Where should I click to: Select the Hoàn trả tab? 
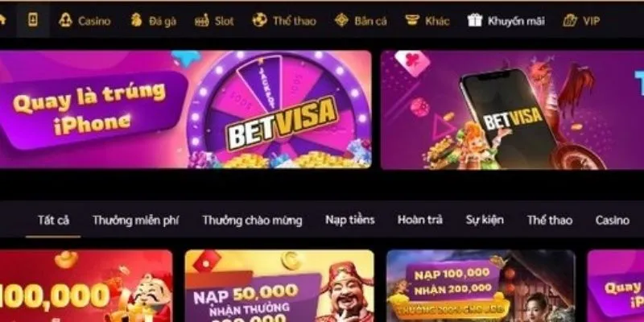pyautogui.click(x=419, y=220)
